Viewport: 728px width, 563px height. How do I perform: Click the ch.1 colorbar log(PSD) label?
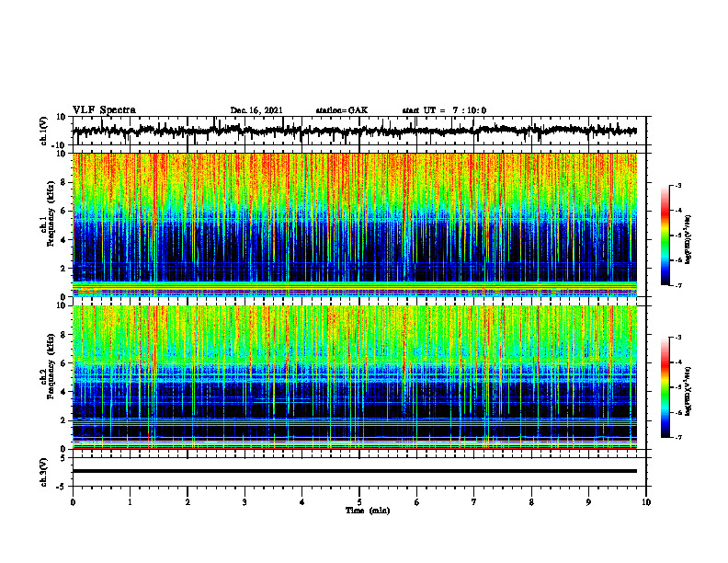[x=688, y=239]
